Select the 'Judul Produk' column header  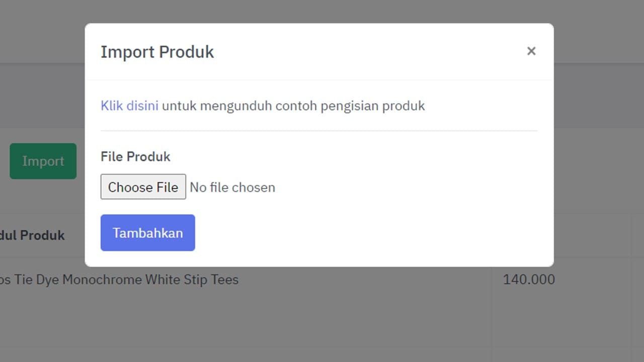tap(32, 235)
